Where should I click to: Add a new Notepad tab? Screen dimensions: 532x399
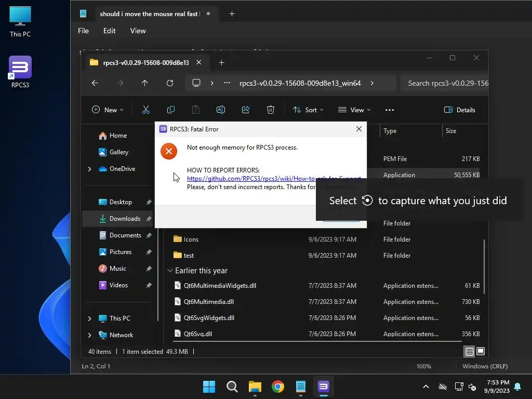pyautogui.click(x=232, y=14)
